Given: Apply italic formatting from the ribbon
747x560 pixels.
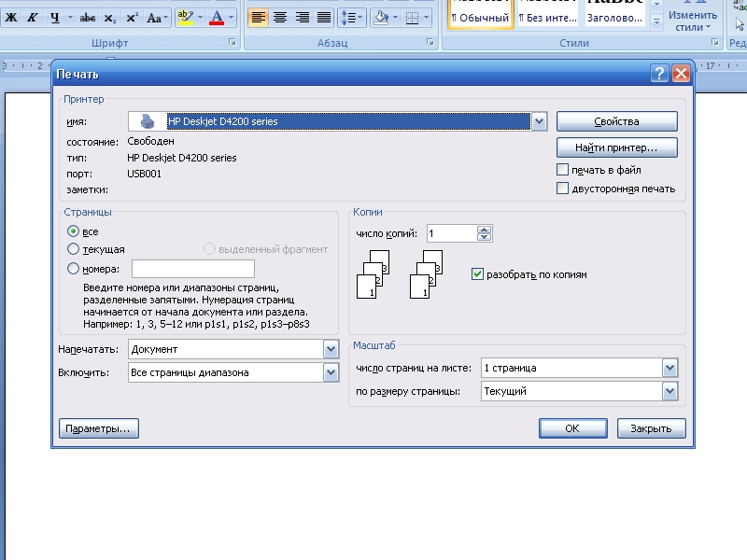Looking at the screenshot, I should coord(34,18).
